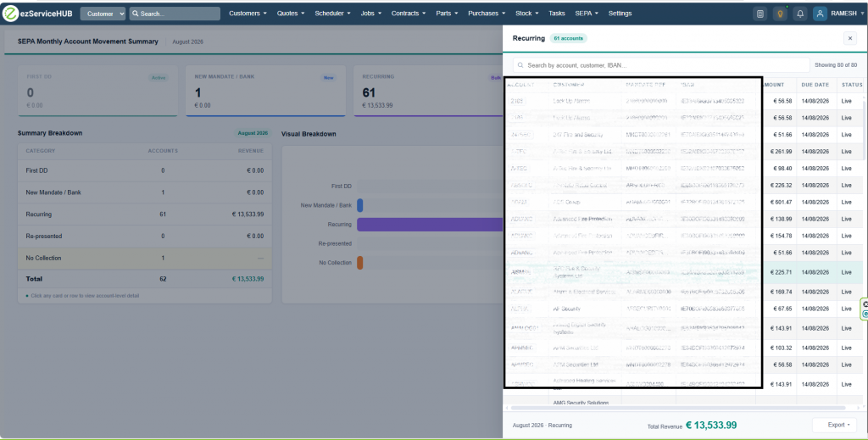Image resolution: width=868 pixels, height=440 pixels.
Task: Click the € 103.32 amount cell
Action: tap(781, 348)
